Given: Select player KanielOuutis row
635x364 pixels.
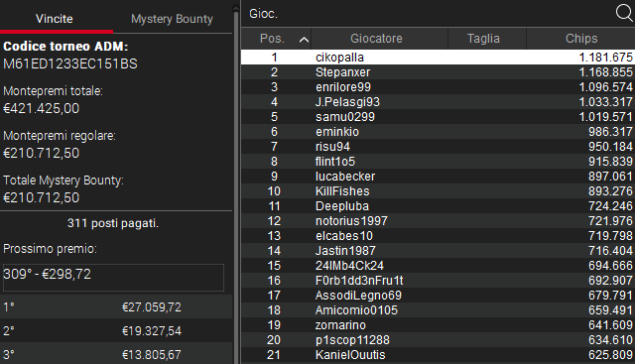Looking at the screenshot, I should coord(438,355).
